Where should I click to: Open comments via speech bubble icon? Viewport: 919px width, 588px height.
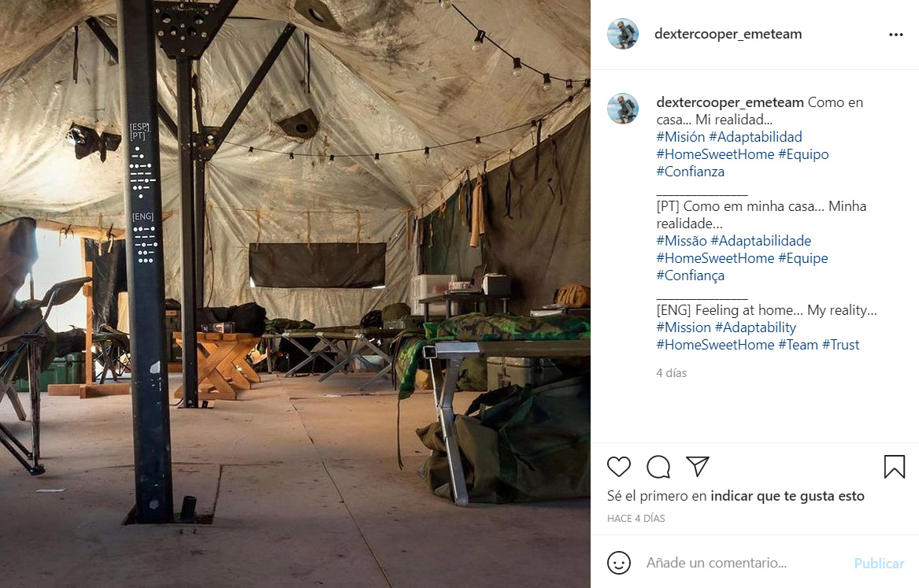point(658,467)
